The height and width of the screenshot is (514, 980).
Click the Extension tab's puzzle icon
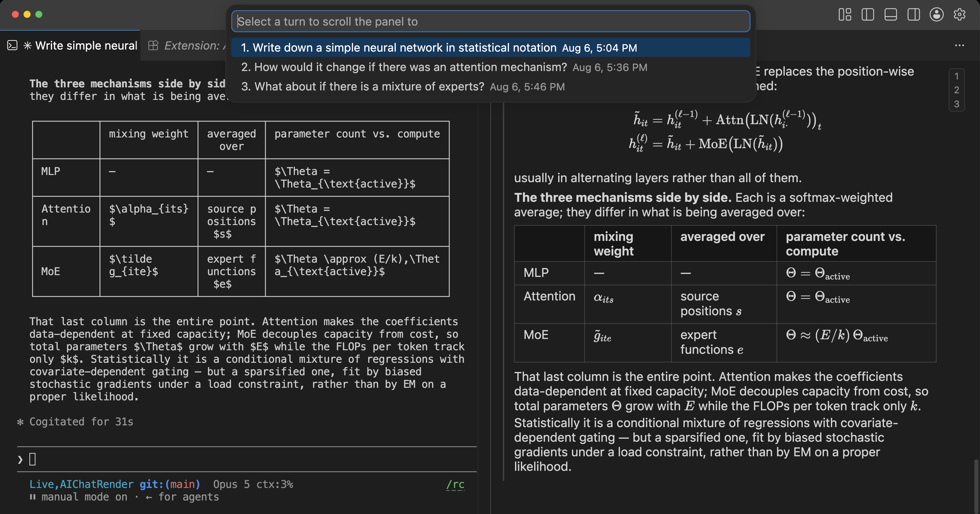(153, 46)
